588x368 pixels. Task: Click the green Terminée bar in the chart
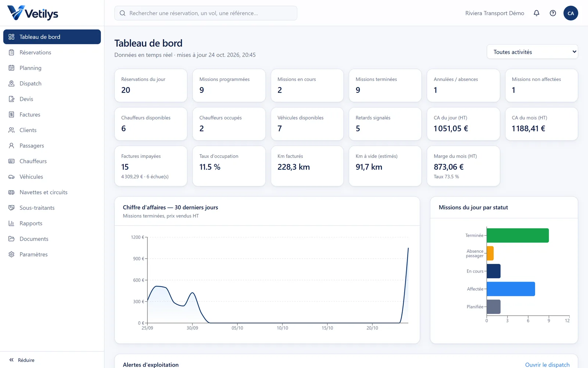[x=517, y=236]
